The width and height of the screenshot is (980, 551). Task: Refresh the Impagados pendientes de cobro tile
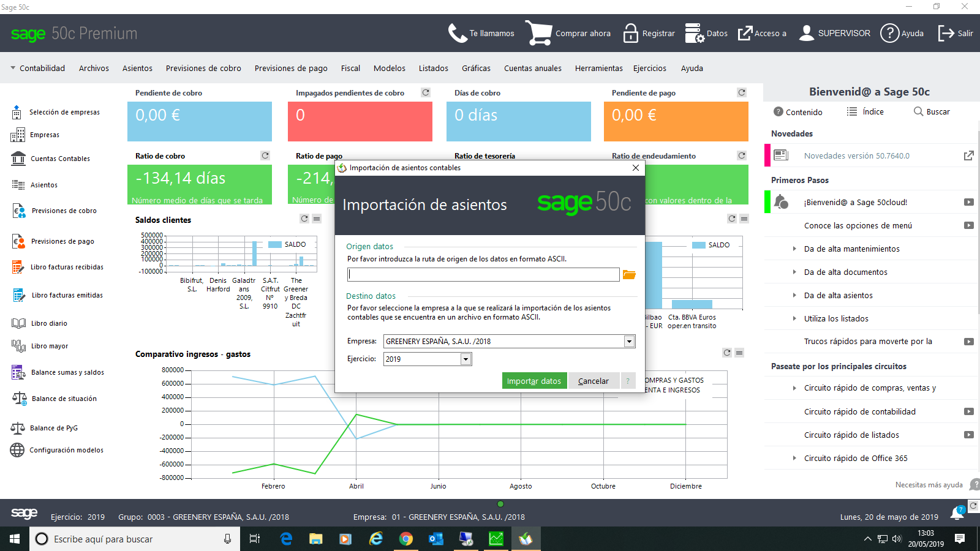pyautogui.click(x=426, y=92)
